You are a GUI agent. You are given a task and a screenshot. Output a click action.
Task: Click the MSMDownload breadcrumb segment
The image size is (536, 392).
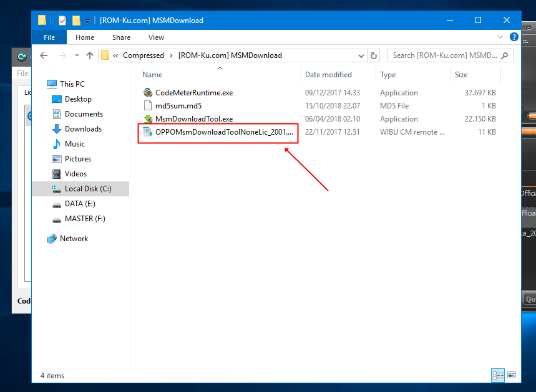[230, 55]
